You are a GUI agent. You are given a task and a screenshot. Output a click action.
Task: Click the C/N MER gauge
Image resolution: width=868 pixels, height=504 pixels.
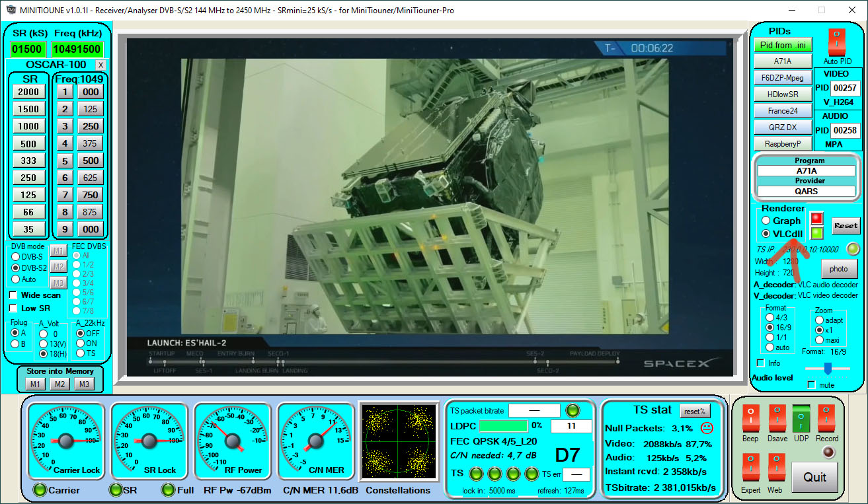click(316, 440)
